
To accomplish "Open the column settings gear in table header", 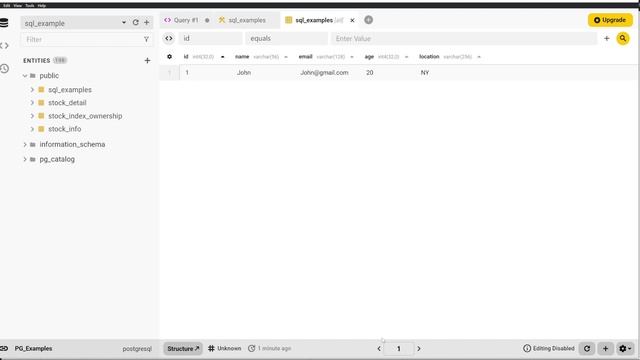I will pyautogui.click(x=169, y=57).
